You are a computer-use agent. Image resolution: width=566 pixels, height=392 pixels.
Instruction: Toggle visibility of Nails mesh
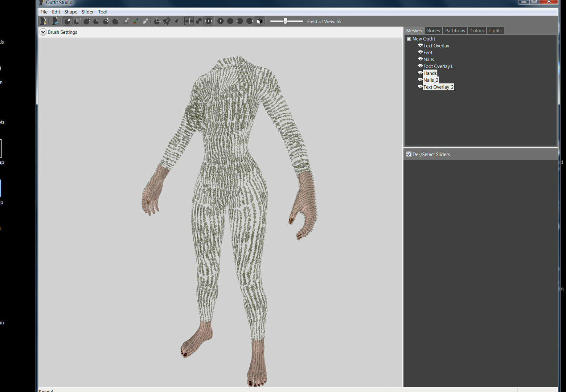pyautogui.click(x=420, y=59)
